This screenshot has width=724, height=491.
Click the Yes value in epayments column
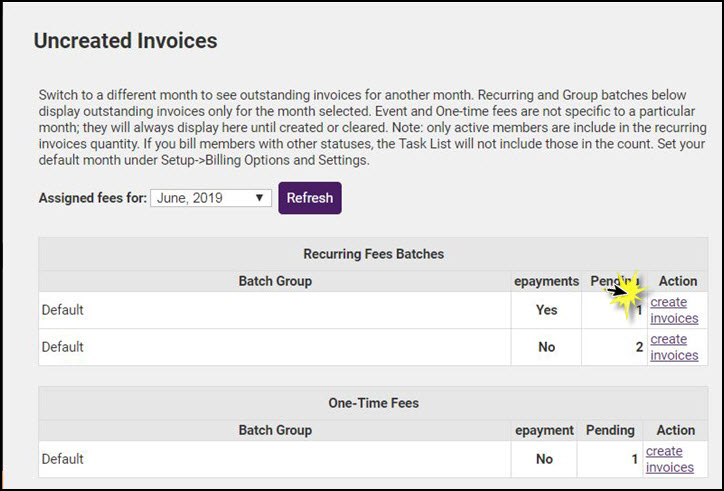tap(546, 310)
